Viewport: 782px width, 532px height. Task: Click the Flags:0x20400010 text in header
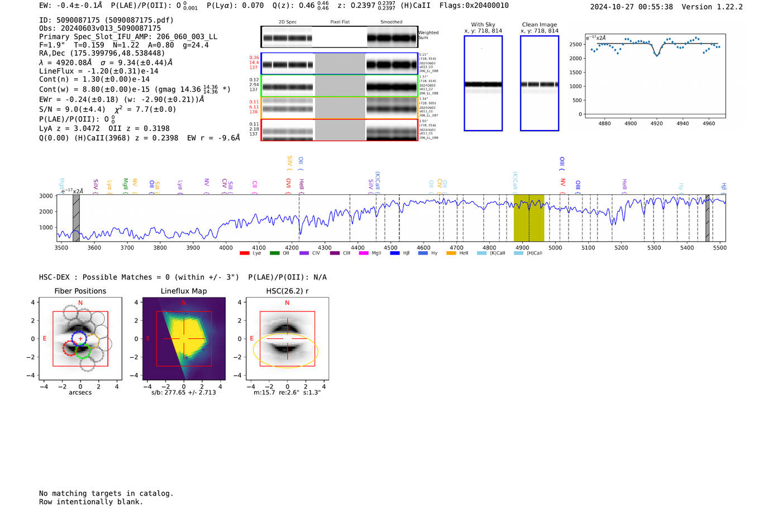tap(474, 6)
